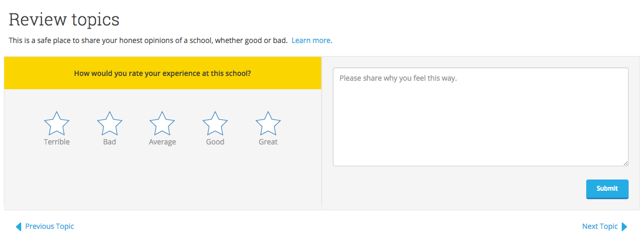Go to Previous Topic link text

tap(50, 227)
